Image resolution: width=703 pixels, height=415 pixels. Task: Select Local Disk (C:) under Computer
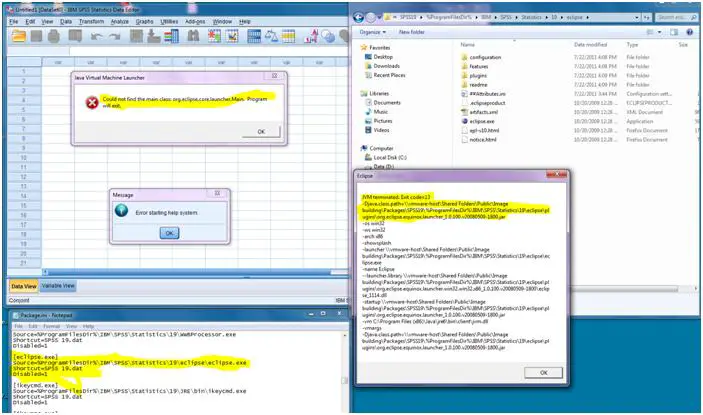[x=385, y=157]
